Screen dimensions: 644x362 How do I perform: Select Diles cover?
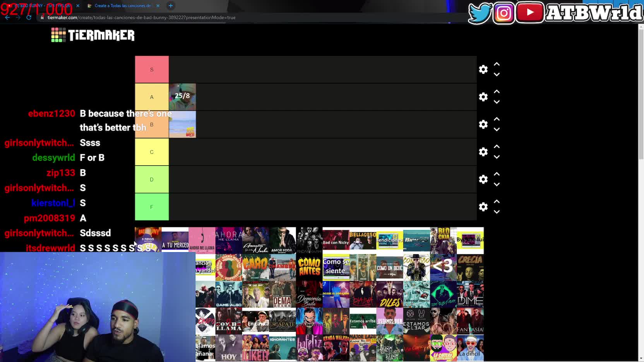click(x=390, y=294)
